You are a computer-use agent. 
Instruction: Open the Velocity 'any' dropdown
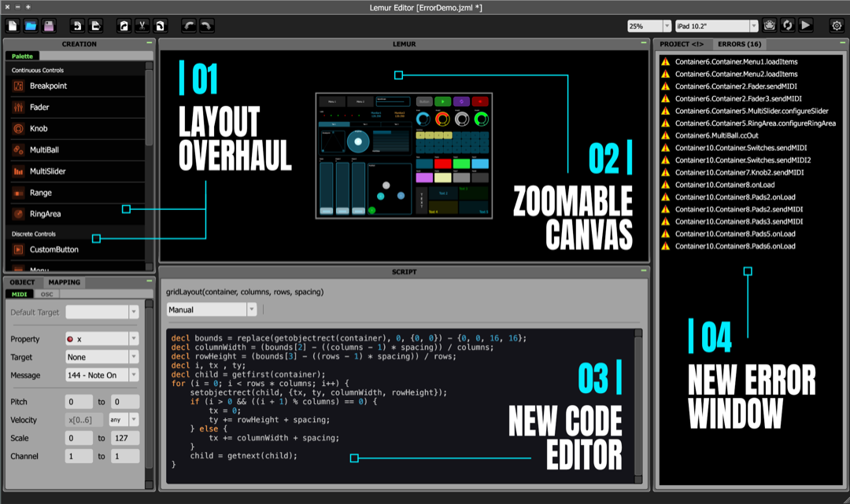tap(123, 420)
